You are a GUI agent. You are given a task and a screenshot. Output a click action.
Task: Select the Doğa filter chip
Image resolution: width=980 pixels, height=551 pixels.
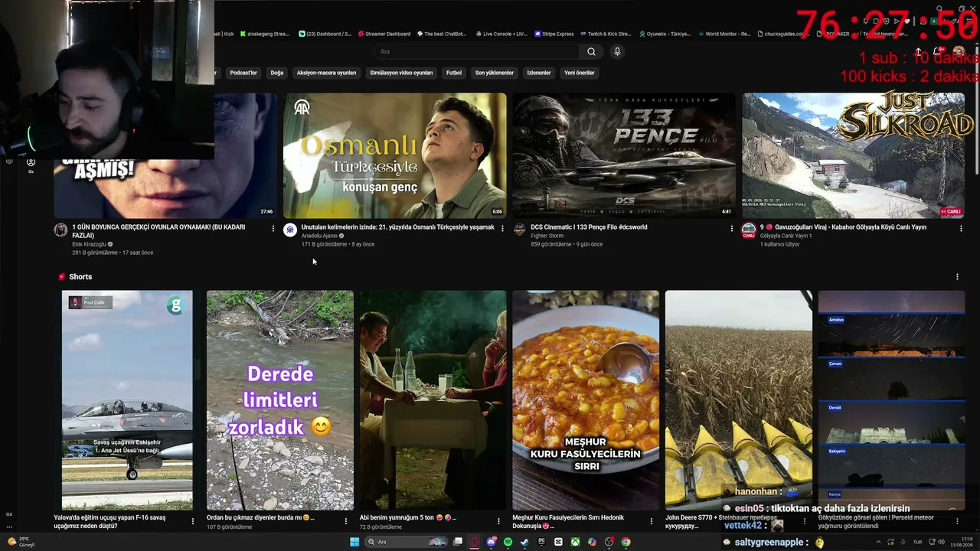click(x=277, y=73)
